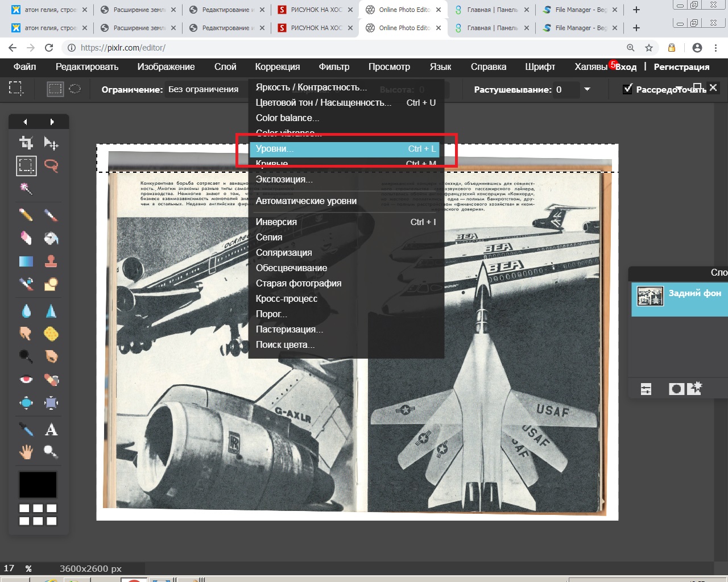Click the Растушевывание feather value field
This screenshot has height=582, width=728.
566,89
